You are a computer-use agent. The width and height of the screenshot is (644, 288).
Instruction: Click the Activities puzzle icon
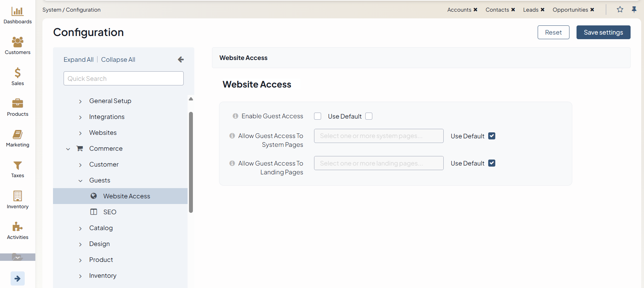pos(17,227)
